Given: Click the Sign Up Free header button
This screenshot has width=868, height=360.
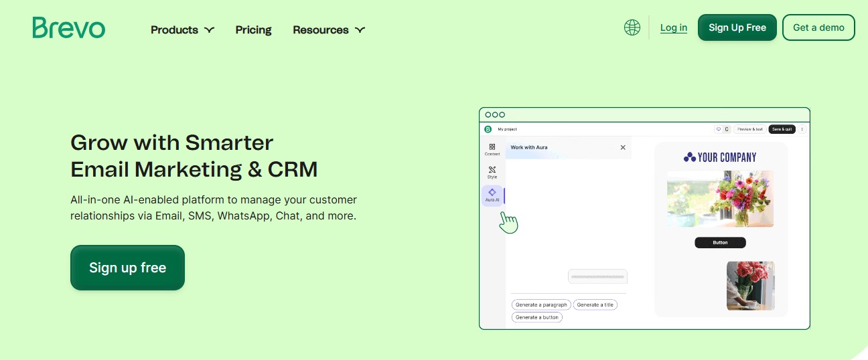Looking at the screenshot, I should click(737, 27).
